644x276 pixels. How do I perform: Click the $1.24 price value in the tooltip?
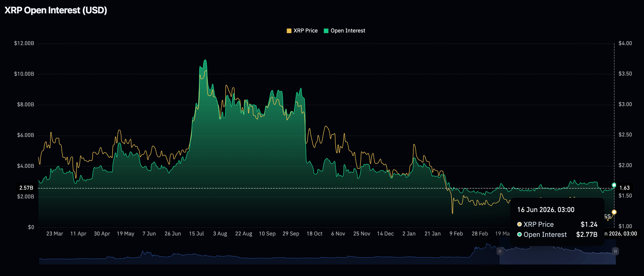click(x=589, y=224)
